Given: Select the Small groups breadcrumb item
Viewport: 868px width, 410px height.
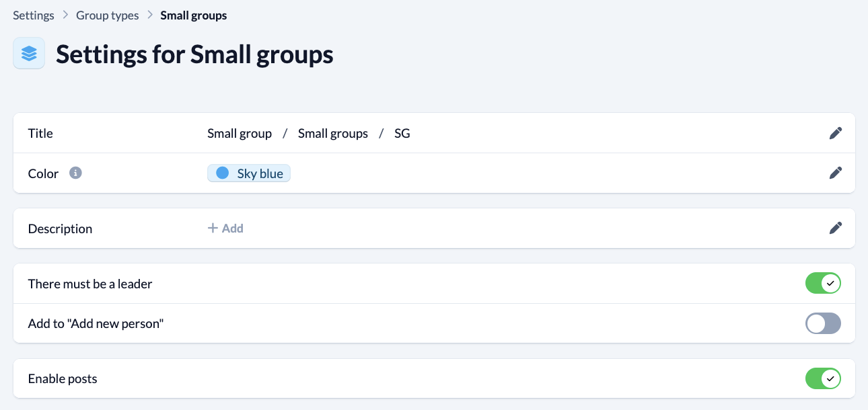Looking at the screenshot, I should click(x=193, y=15).
